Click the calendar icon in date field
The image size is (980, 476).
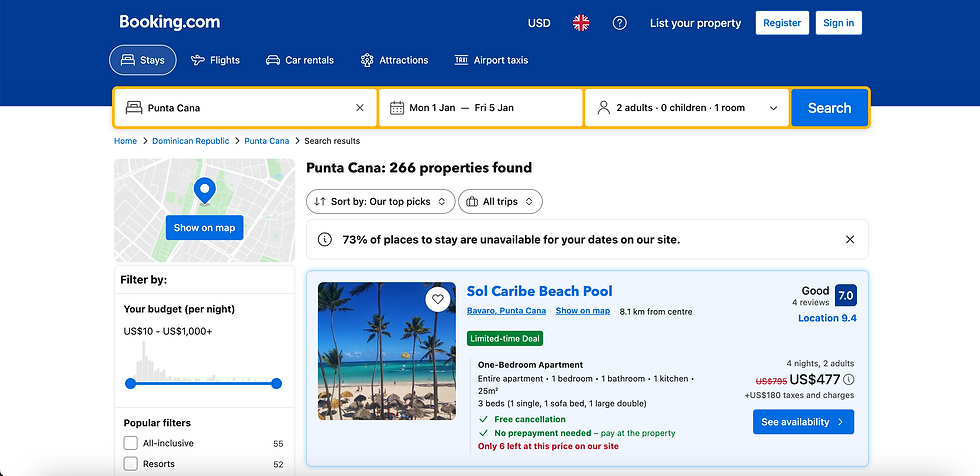[397, 107]
